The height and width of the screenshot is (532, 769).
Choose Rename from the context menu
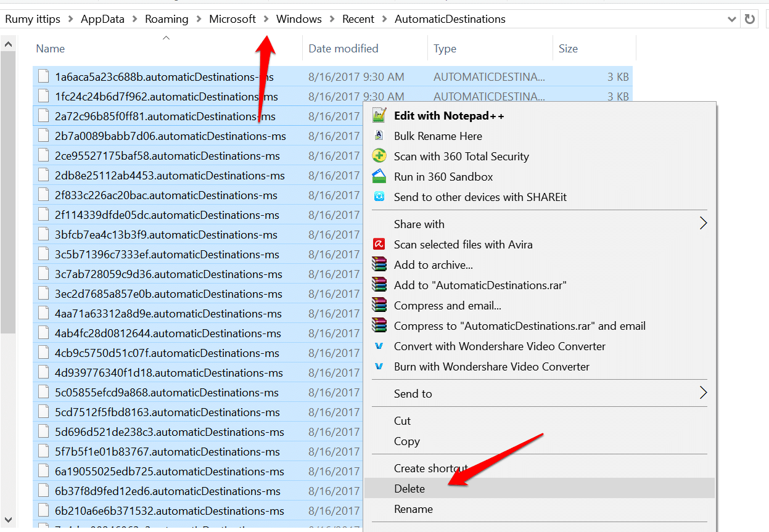pyautogui.click(x=540, y=509)
